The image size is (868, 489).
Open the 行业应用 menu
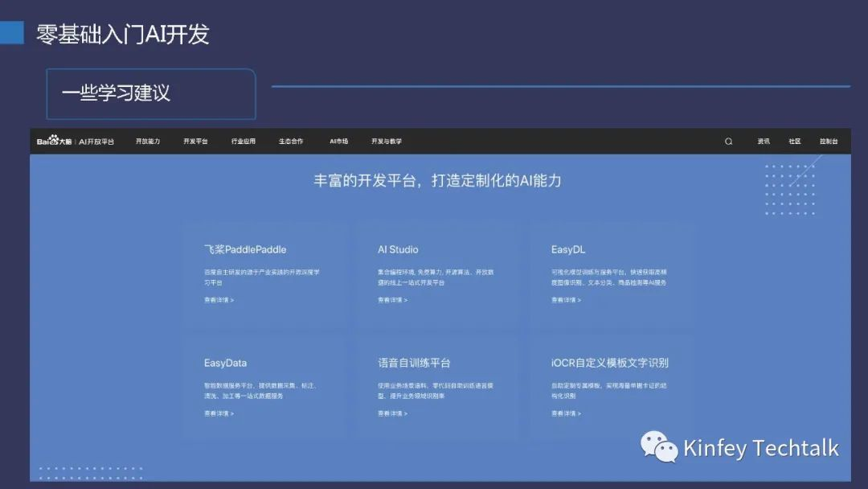[x=243, y=142]
